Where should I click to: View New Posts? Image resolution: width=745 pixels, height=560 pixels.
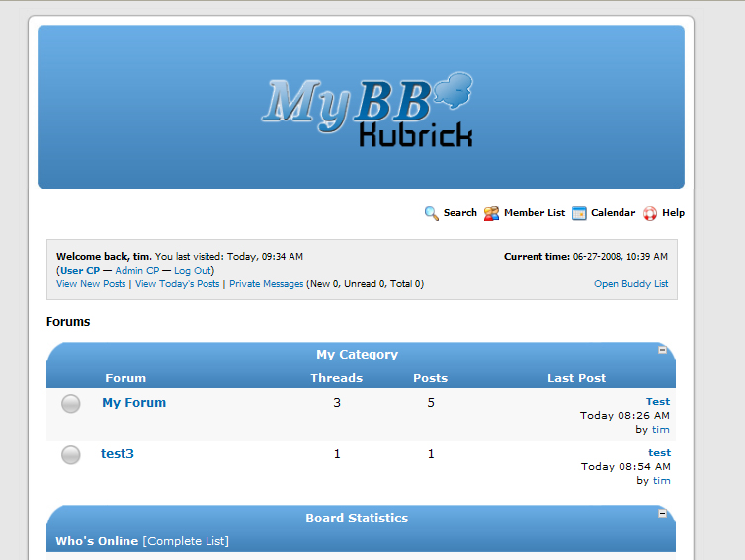[x=91, y=284]
